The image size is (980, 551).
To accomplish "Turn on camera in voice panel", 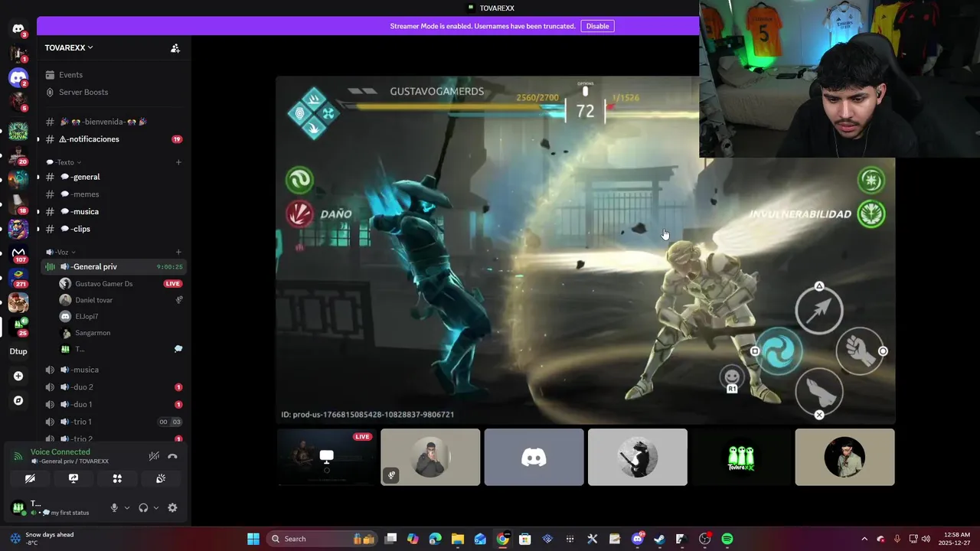I will coord(30,478).
